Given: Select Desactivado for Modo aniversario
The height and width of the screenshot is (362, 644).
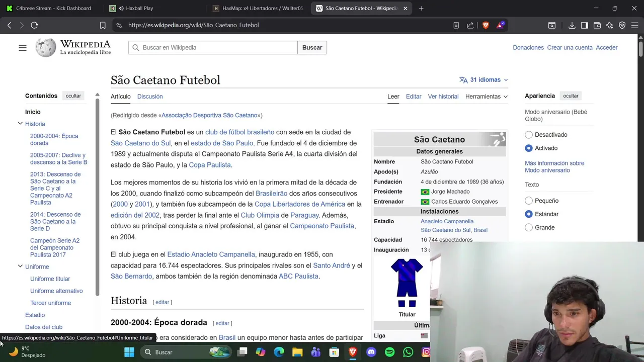Looking at the screenshot, I should (529, 135).
